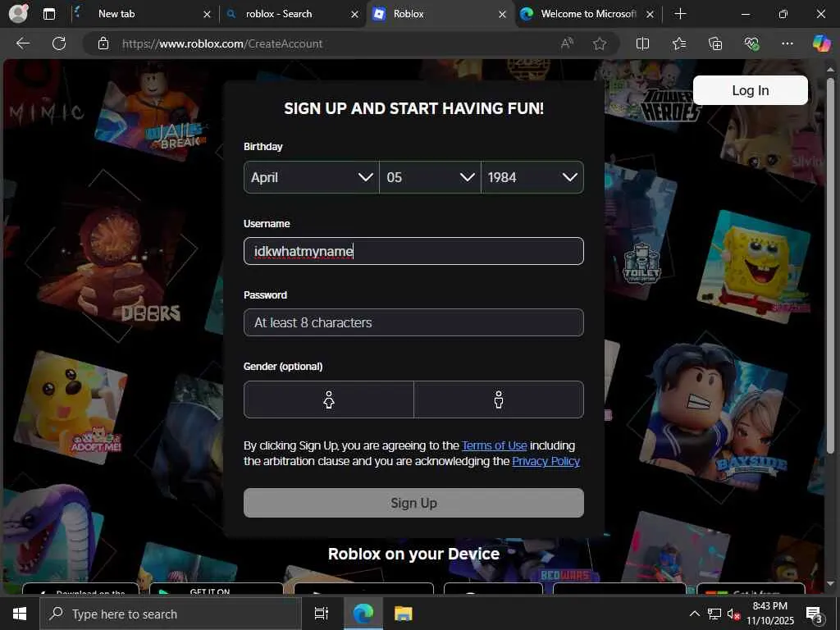Open Browser essentials heart icon

point(751,43)
